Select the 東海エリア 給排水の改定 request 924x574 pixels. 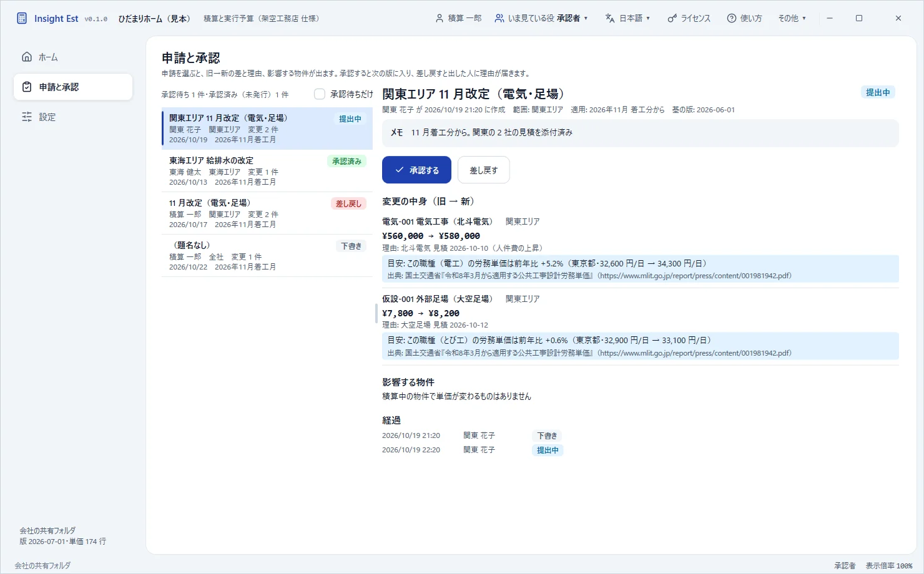pos(267,171)
